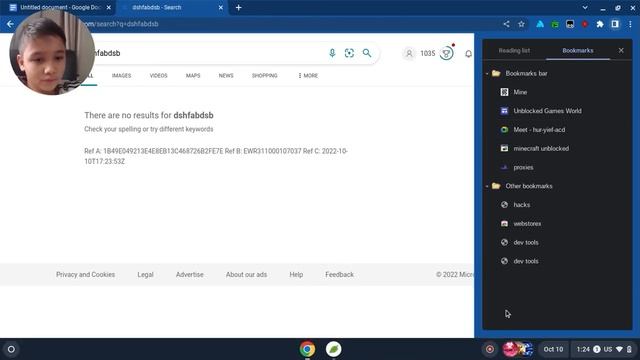
Task: Open the Meet bookmark
Action: (557, 130)
